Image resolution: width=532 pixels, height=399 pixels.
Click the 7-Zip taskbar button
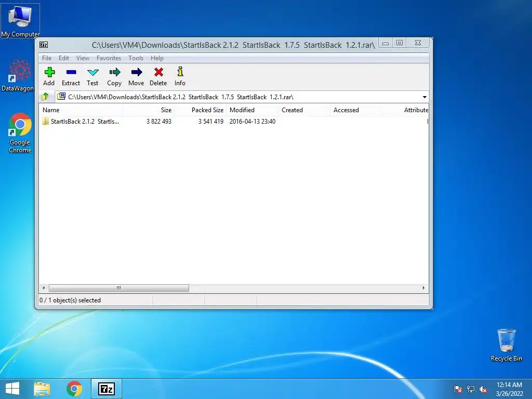pos(106,389)
